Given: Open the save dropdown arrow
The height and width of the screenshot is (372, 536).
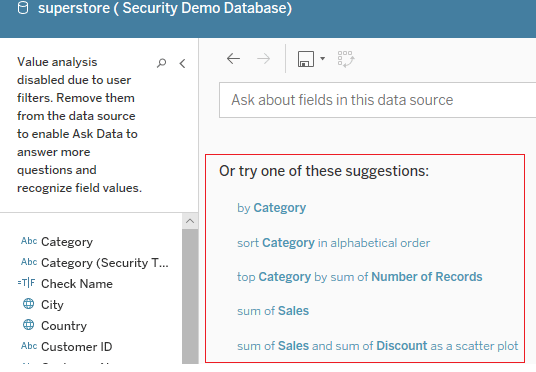Looking at the screenshot, I should click(322, 58).
